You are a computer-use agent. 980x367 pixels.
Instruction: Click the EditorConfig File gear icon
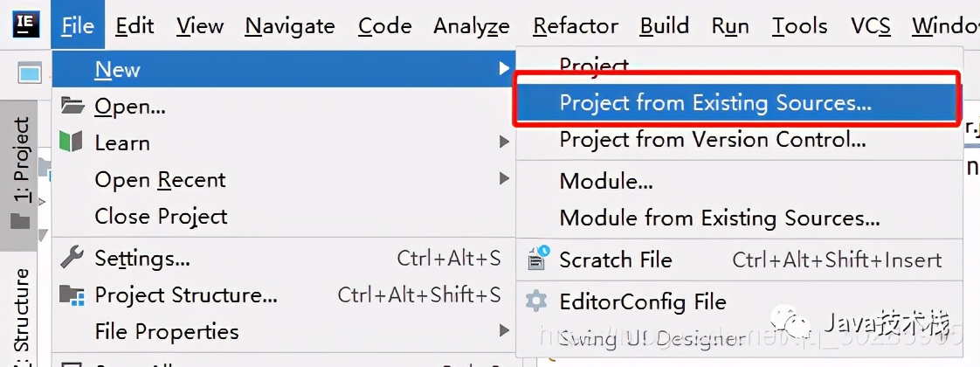[x=536, y=302]
